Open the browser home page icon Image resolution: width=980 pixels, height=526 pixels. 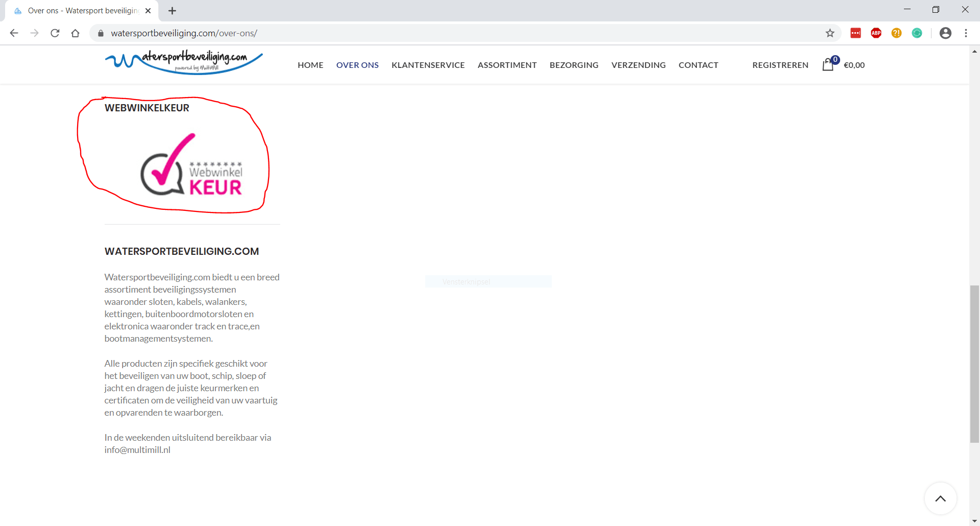[x=76, y=33]
